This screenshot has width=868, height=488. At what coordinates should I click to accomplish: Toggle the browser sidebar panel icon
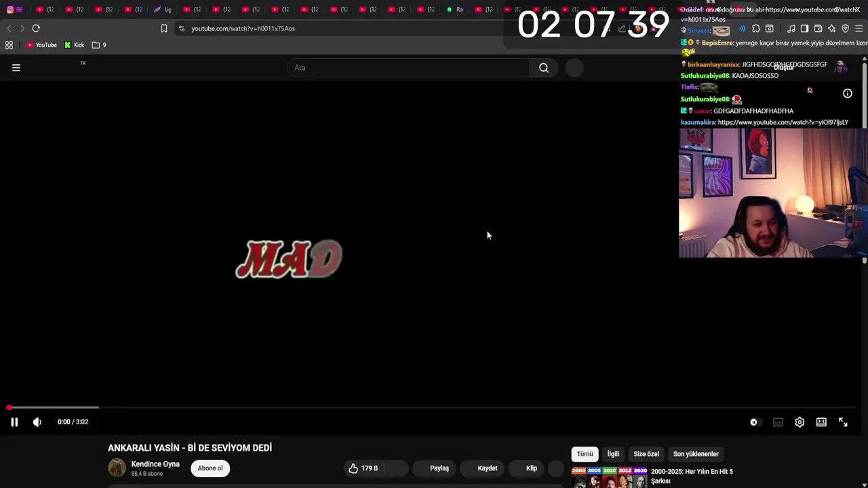click(x=804, y=28)
